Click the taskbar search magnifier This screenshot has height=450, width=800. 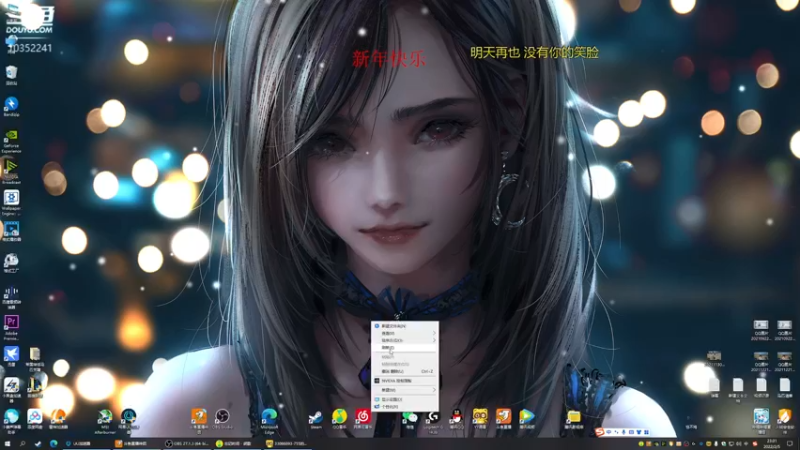coord(22,444)
